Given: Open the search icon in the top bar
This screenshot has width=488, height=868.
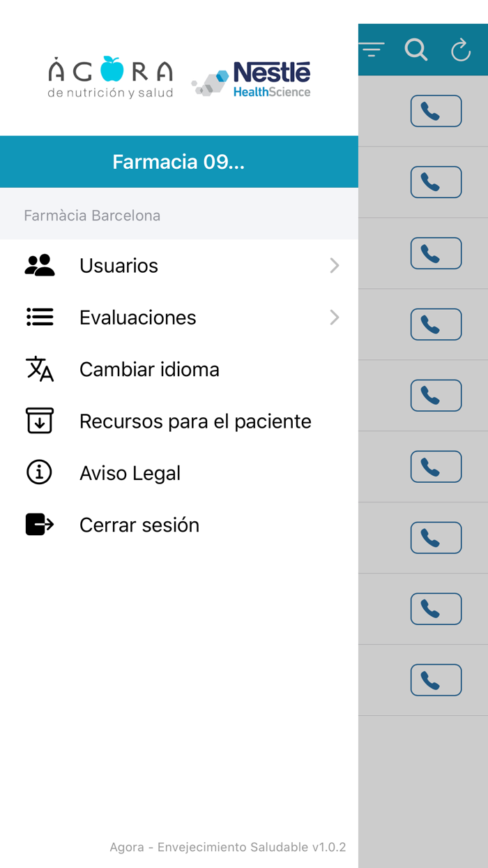Looking at the screenshot, I should click(416, 50).
